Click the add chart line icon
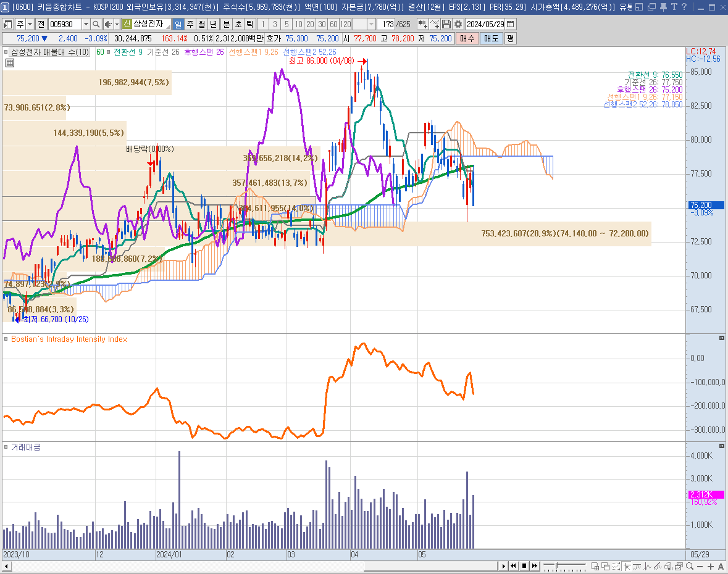Image resolution: width=728 pixels, height=574 pixels. tap(435, 24)
